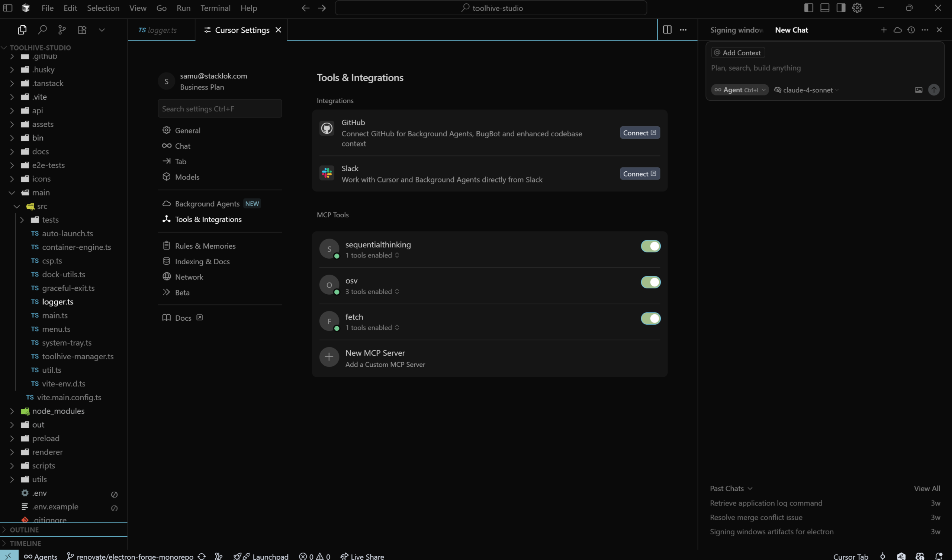
Task: Start new chat with plus icon
Action: pos(884,30)
